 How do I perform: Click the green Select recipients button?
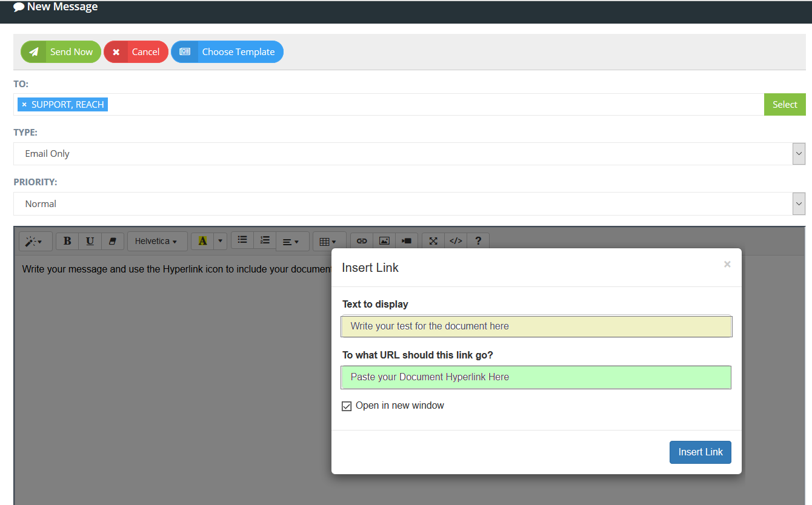pyautogui.click(x=785, y=105)
